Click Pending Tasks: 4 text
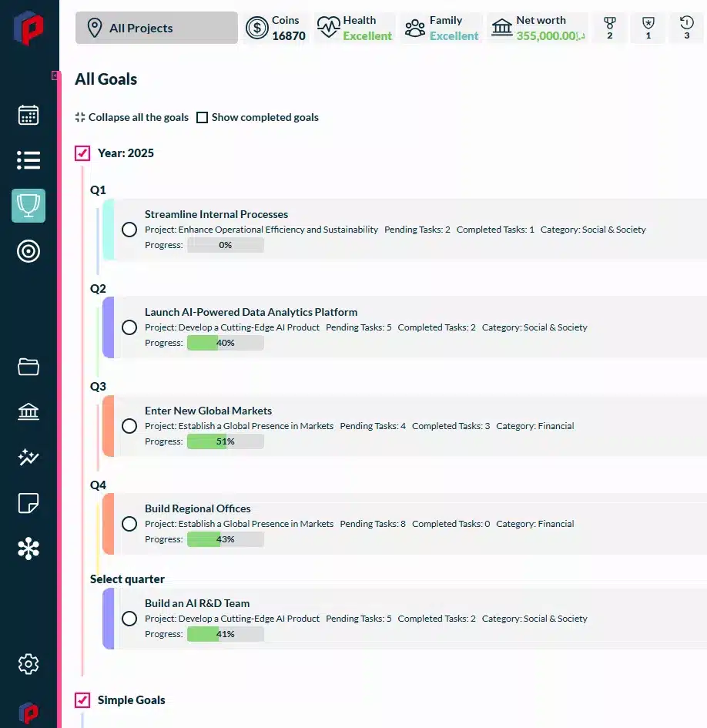Viewport: 707px width, 728px height. click(x=373, y=426)
